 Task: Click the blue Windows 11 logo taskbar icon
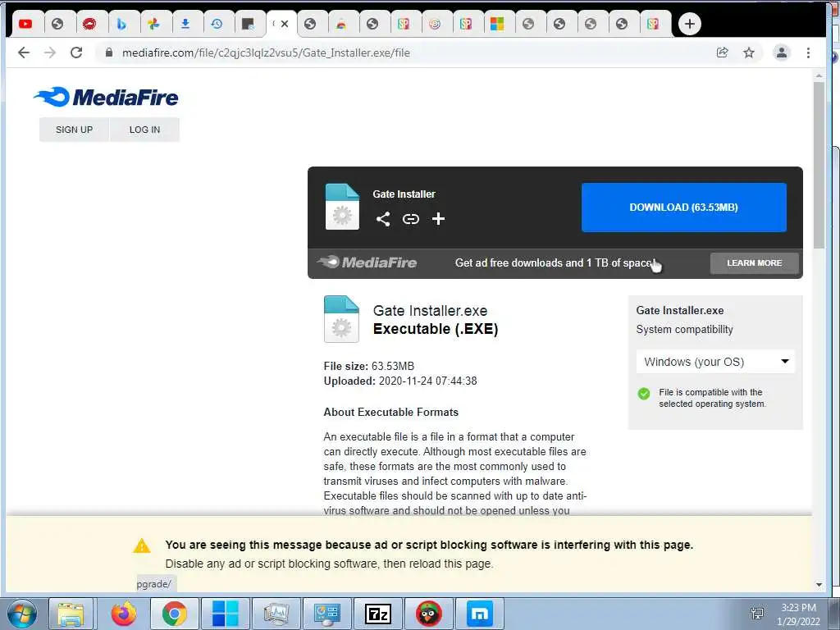click(x=225, y=614)
